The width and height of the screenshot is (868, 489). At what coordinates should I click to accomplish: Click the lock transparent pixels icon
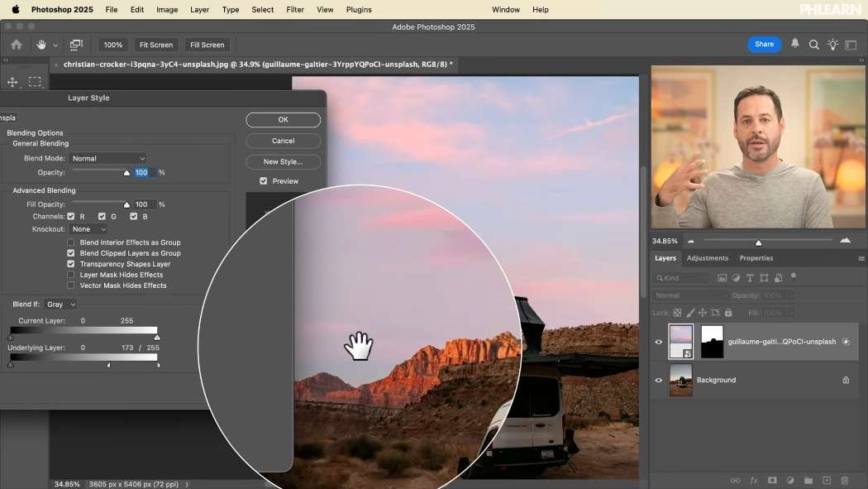click(677, 313)
